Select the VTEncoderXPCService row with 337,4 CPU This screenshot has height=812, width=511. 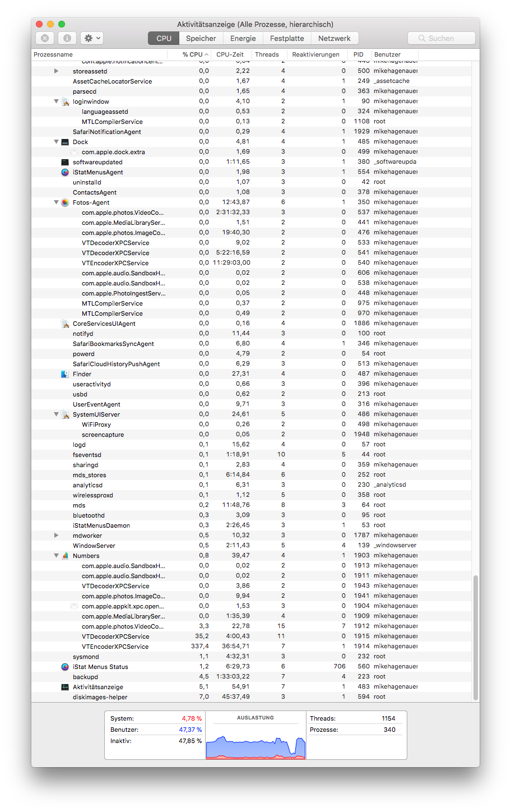click(252, 647)
